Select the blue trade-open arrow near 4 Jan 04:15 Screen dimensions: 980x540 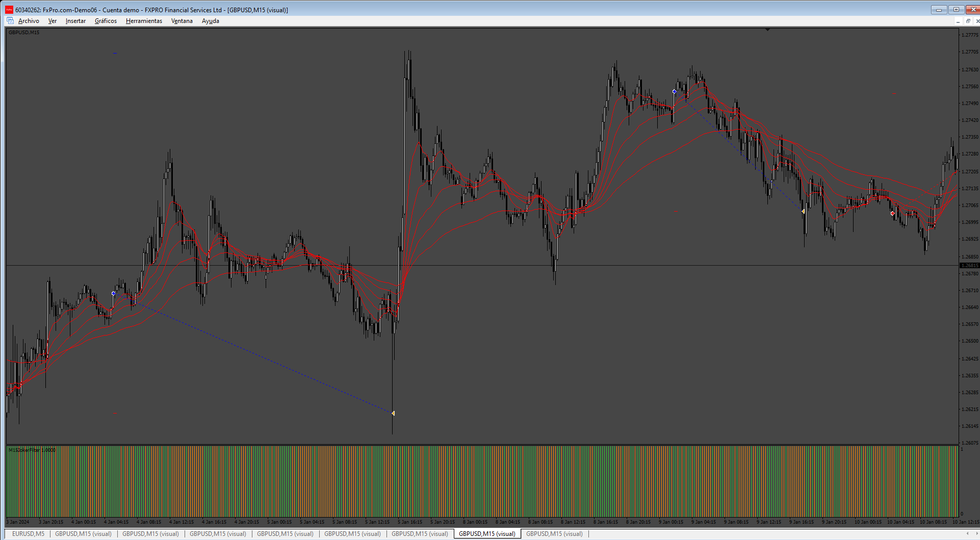[113, 293]
